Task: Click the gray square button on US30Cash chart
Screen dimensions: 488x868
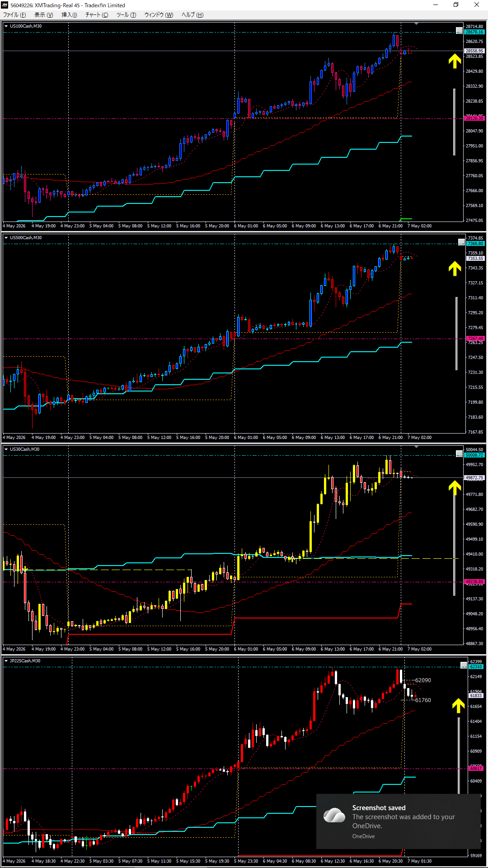Action: pyautogui.click(x=459, y=453)
